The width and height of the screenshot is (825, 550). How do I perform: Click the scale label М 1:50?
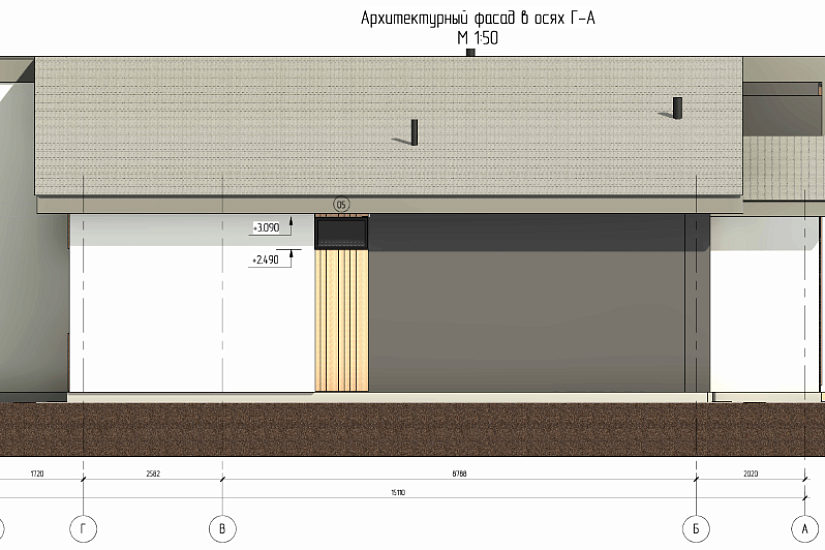pyautogui.click(x=477, y=39)
